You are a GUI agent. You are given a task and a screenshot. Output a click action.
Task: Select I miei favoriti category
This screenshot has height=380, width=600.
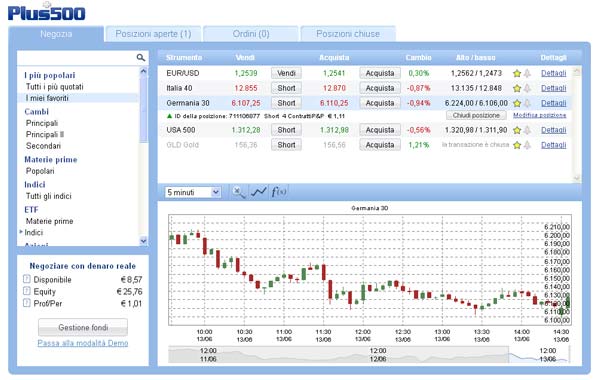click(x=47, y=98)
